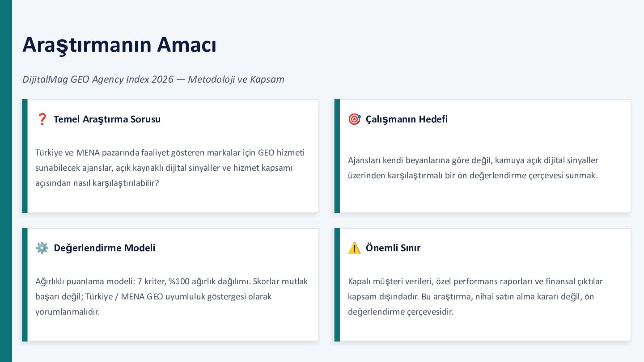Click the wide teal stripe at slide edge
This screenshot has height=362, width=644.
(6, 181)
